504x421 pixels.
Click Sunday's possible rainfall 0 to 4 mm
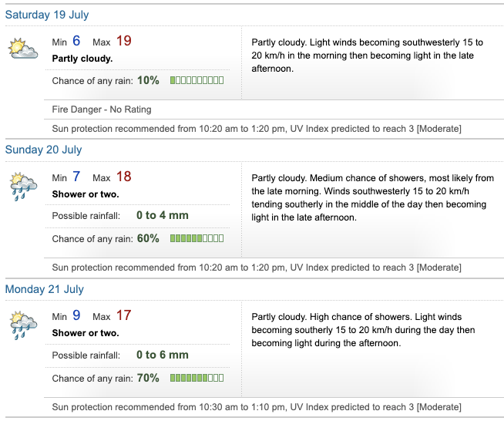click(163, 216)
